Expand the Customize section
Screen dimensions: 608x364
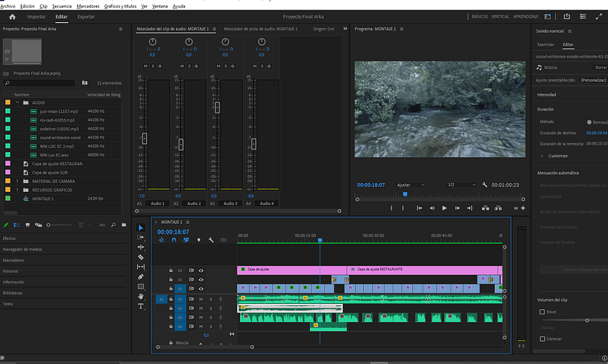pyautogui.click(x=542, y=156)
